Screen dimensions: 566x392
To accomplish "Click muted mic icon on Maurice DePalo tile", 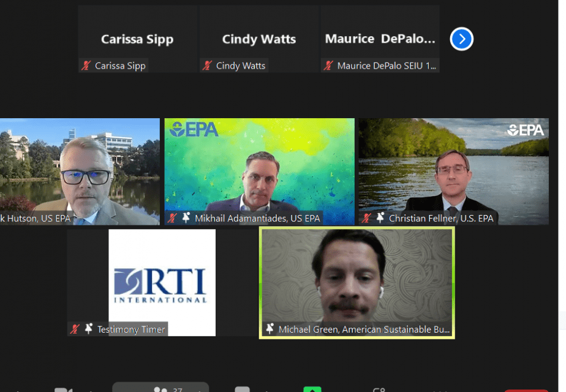I will 329,66.
